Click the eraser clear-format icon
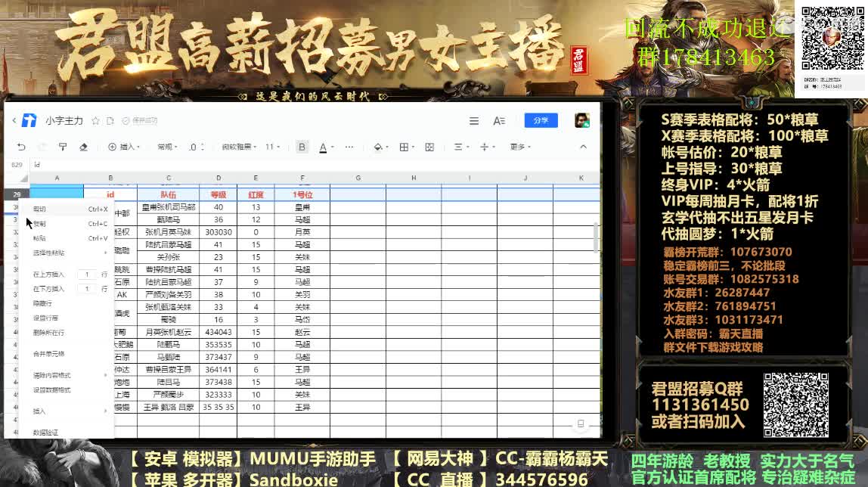Screen dimensions: 868x487 (x=84, y=147)
